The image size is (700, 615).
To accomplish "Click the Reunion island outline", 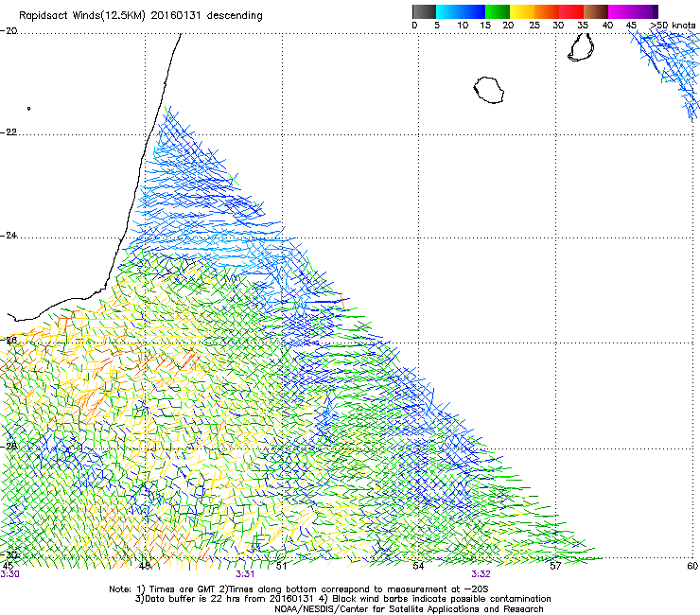I will [x=489, y=90].
